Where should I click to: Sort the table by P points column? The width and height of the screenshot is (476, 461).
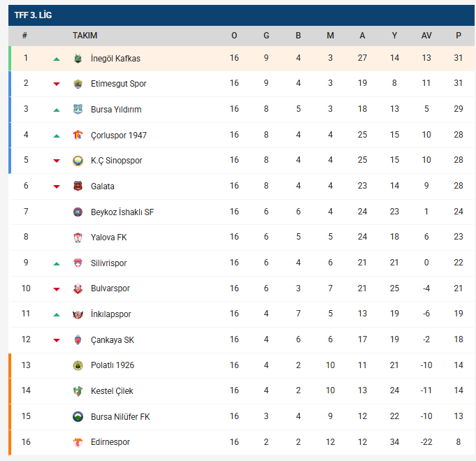pos(459,36)
